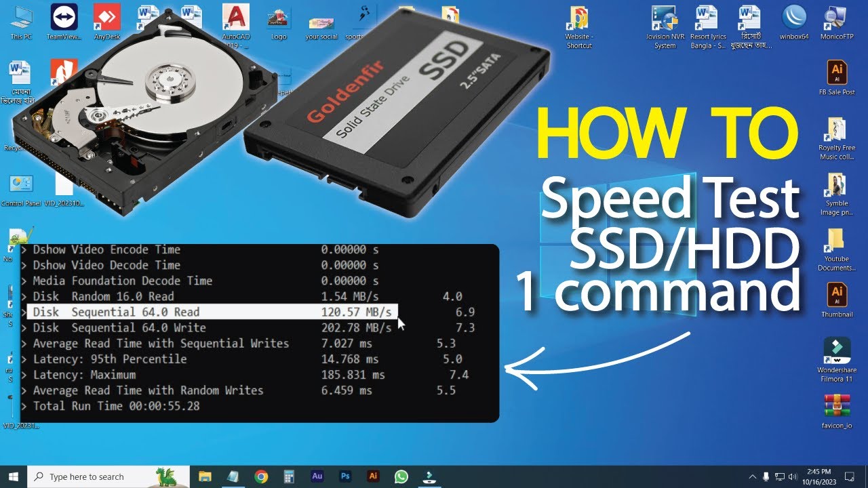Viewport: 868px width, 488px height.
Task: Open the Website - Shortcut Chrome icon
Action: coord(578,27)
